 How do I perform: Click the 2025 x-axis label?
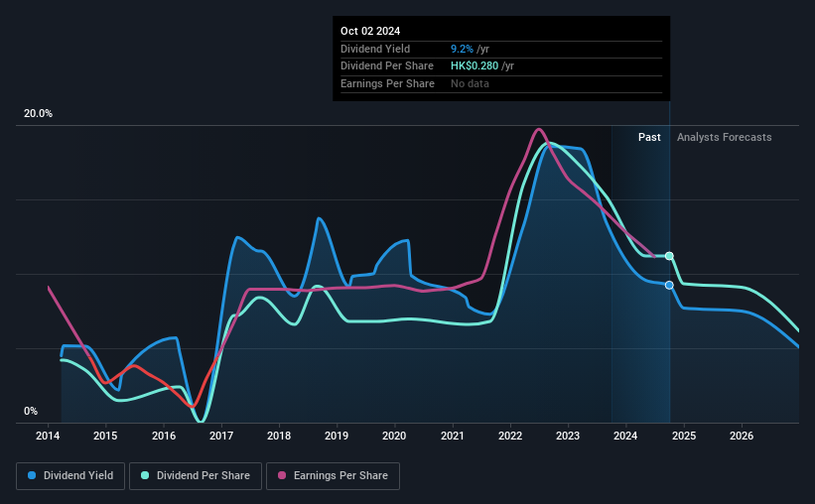(x=684, y=436)
